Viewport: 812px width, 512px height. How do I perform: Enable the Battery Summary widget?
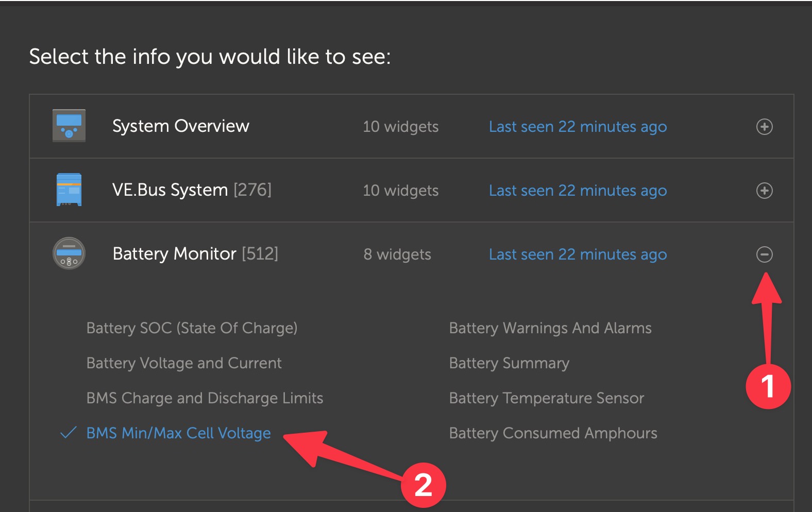(x=509, y=363)
